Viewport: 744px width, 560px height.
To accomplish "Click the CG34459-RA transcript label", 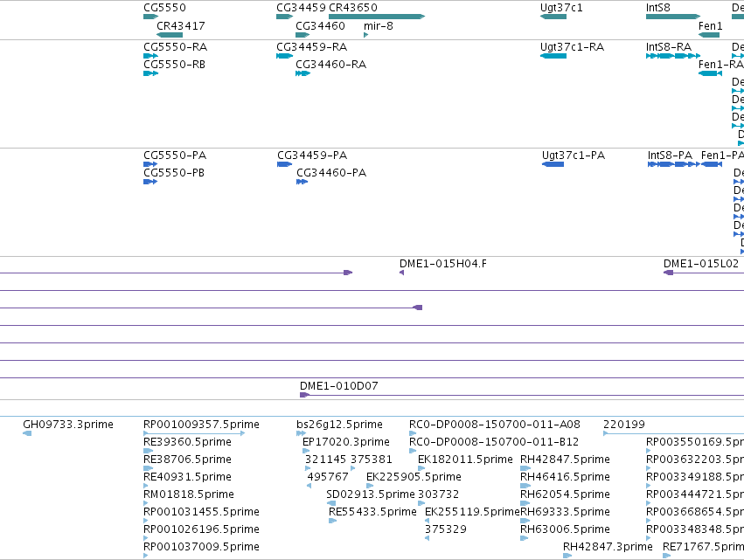I will click(x=312, y=47).
